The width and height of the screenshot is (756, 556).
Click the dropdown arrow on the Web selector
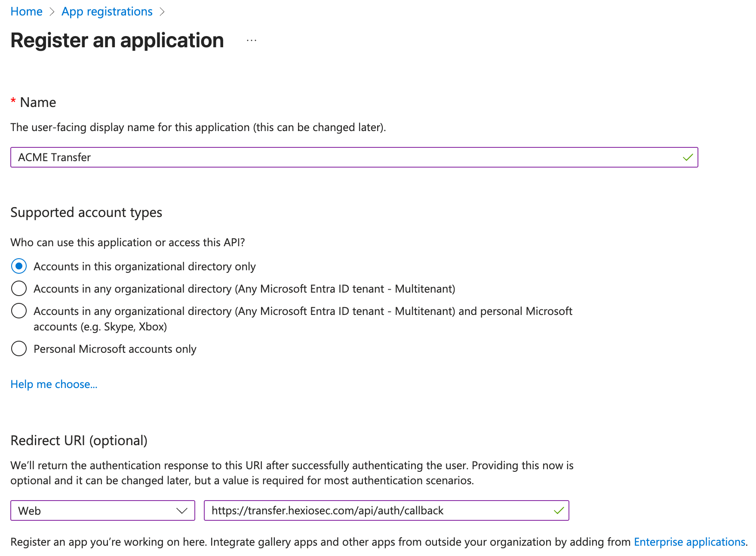[x=182, y=511]
